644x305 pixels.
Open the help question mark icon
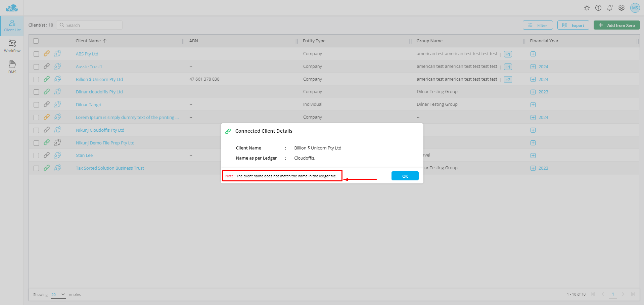pos(598,8)
